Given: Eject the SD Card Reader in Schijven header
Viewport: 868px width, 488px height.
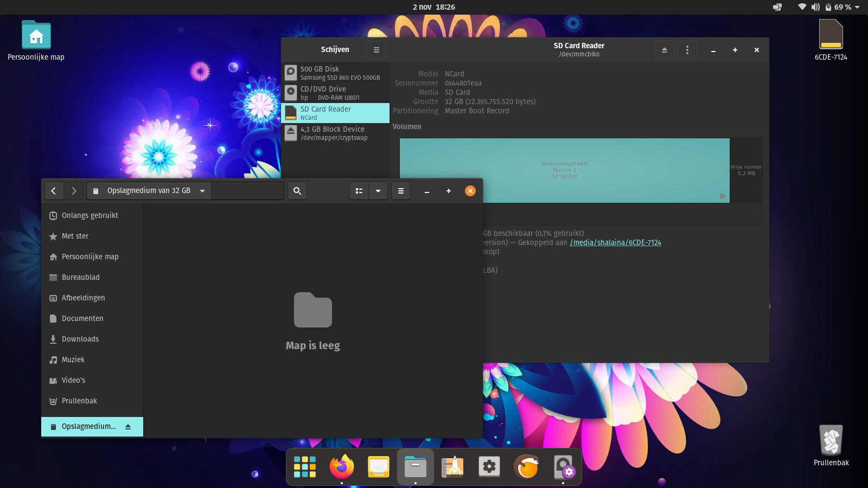Looking at the screenshot, I should 664,50.
